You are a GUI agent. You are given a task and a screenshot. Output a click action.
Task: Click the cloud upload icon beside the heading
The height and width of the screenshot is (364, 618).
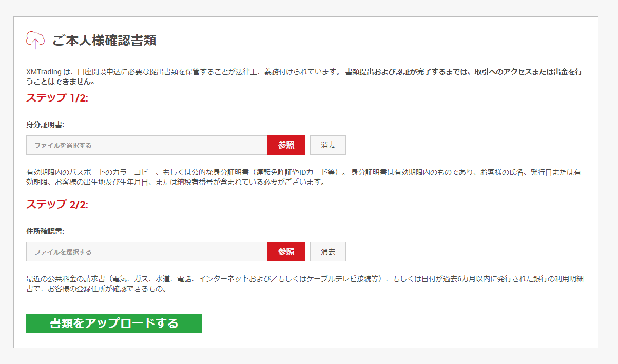click(x=35, y=40)
